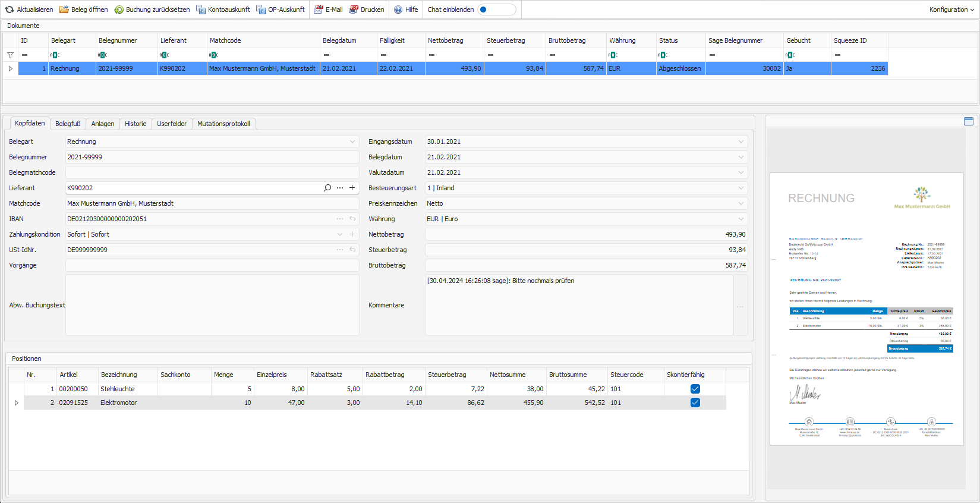Send document via E-Mail icon
The height and width of the screenshot is (503, 980).
(x=319, y=10)
